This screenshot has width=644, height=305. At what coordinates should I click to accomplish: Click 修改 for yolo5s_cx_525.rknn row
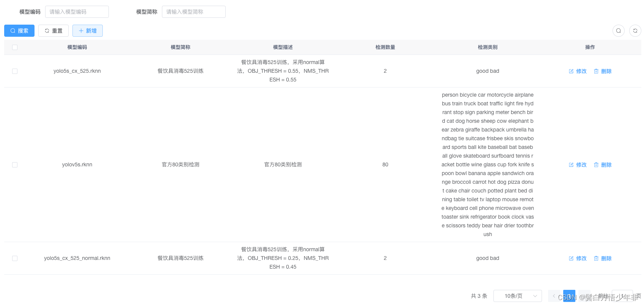pyautogui.click(x=578, y=71)
